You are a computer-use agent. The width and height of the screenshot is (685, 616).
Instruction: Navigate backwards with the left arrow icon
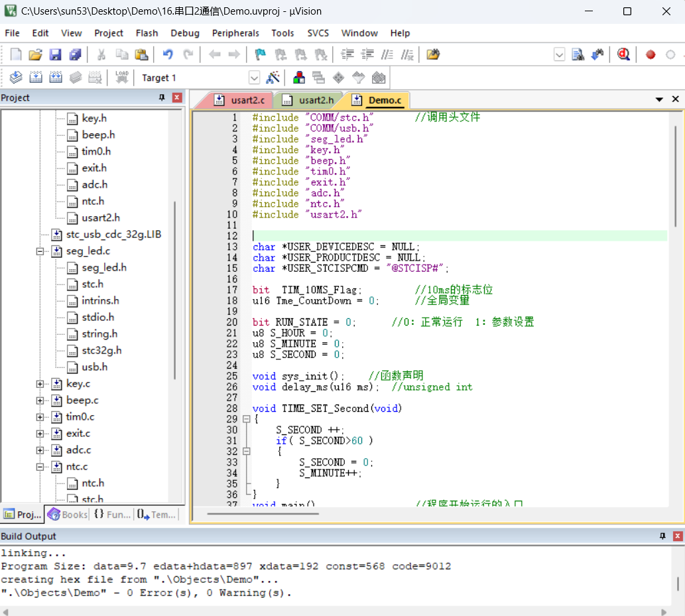point(214,54)
